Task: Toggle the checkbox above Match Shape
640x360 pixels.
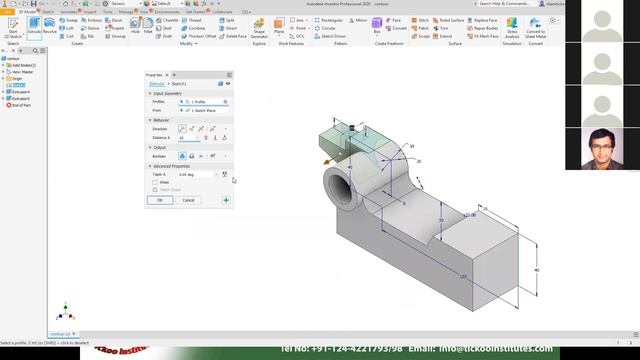Action: click(x=155, y=182)
